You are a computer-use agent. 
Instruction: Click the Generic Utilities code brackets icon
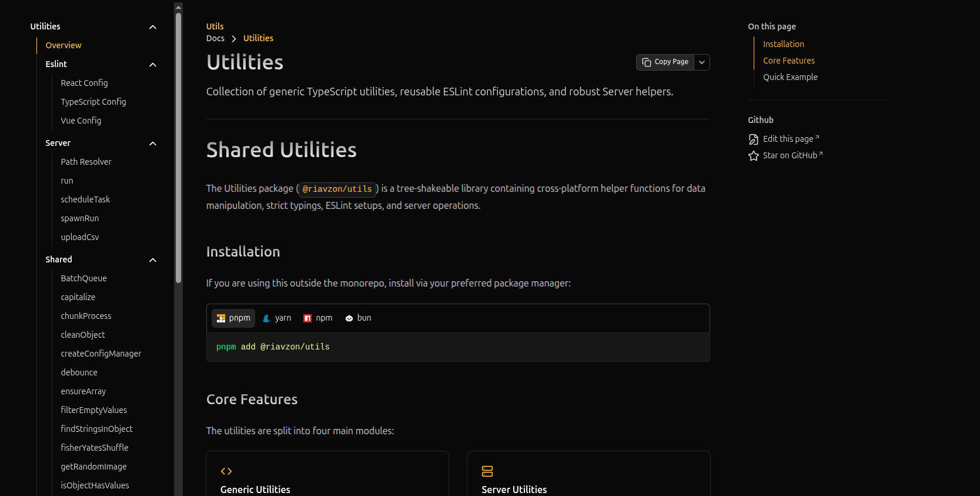226,471
